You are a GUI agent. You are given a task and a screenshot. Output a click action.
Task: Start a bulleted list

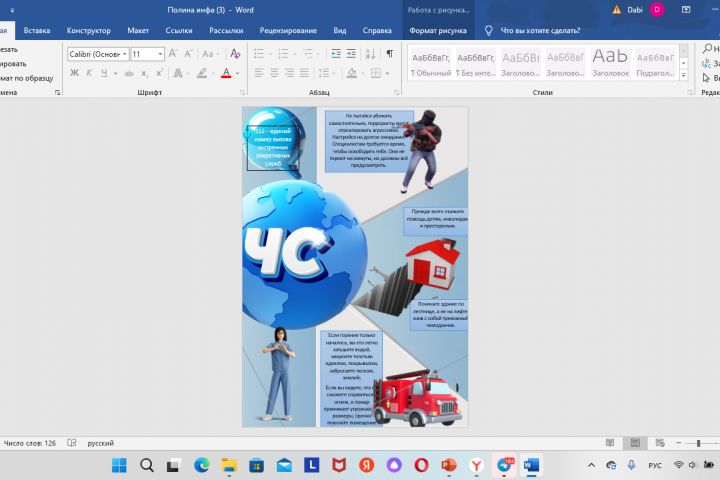[x=260, y=54]
